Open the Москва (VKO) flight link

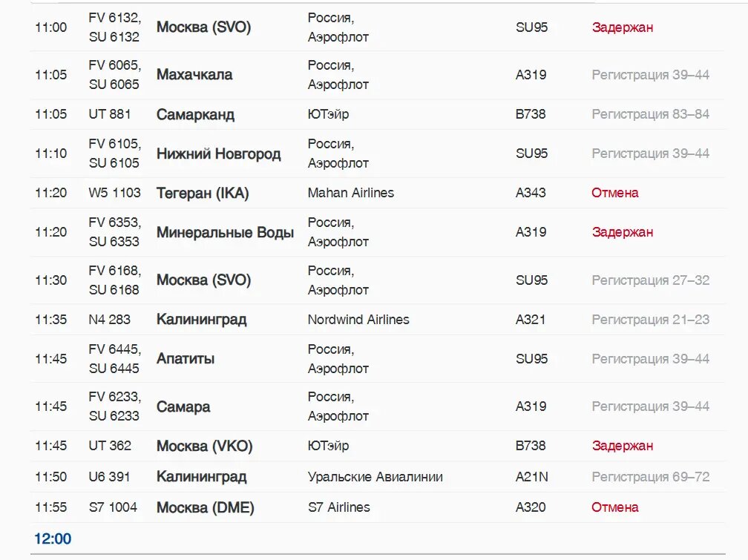tap(204, 446)
